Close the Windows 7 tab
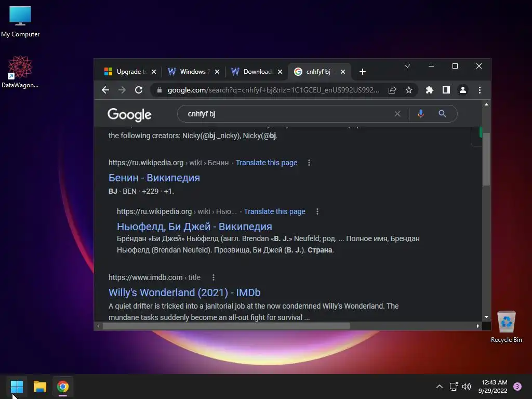Screen dimensions: 532x399 [x=217, y=72]
